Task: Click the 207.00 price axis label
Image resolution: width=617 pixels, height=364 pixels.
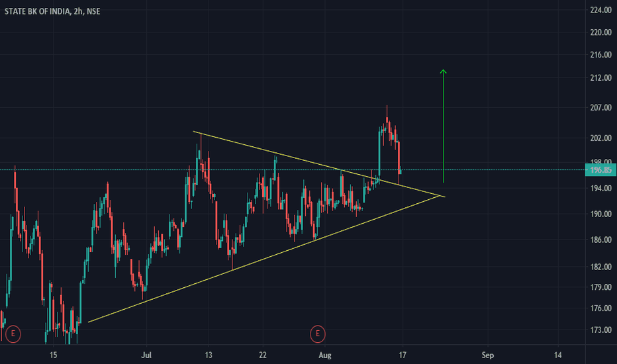Action: tap(601, 107)
